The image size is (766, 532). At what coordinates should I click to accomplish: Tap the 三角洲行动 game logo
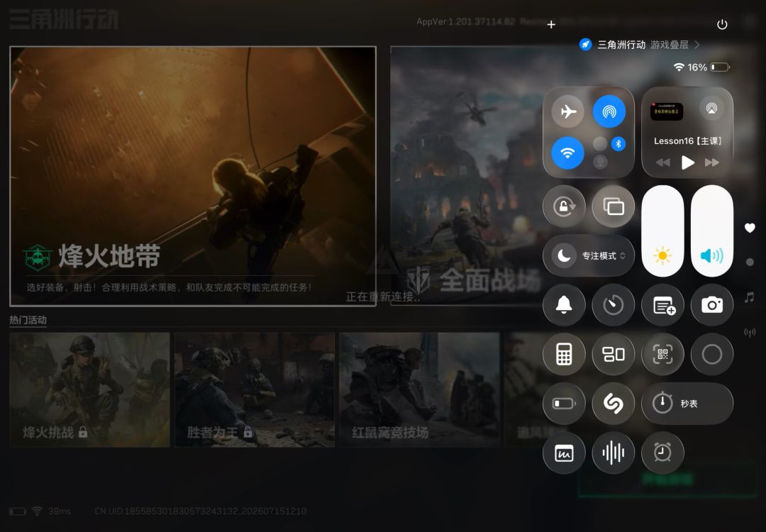click(x=64, y=20)
